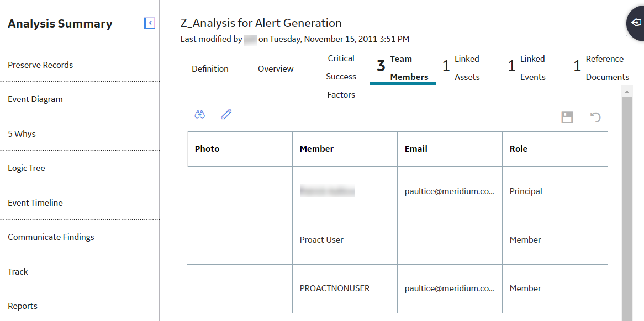Switch to the Definition tab
Image resolution: width=644 pixels, height=321 pixels.
coord(210,69)
